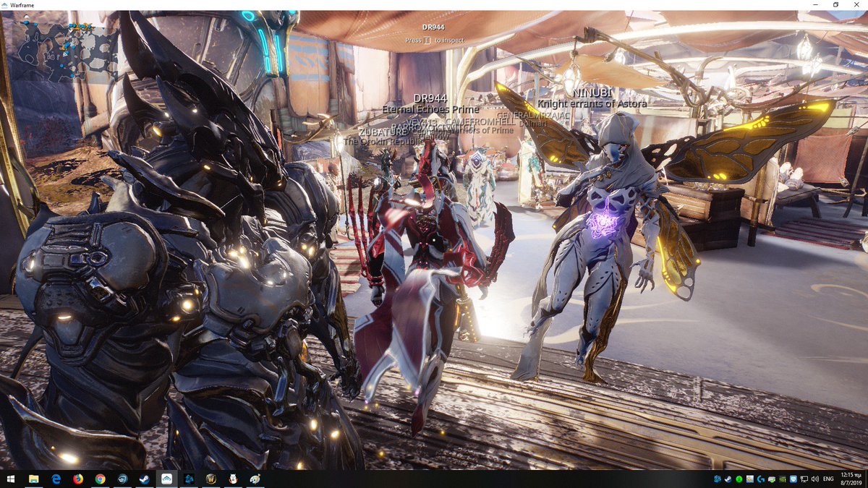This screenshot has height=488, width=868.
Task: Click the Steam icon in the system tray
Action: [728, 479]
